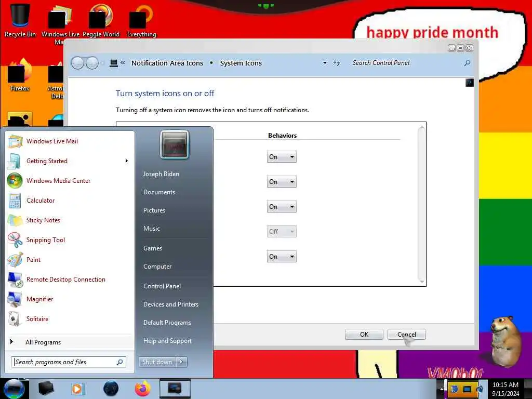Open Windows Live Mail from Start menu
Image resolution: width=532 pixels, height=399 pixels.
point(70,141)
